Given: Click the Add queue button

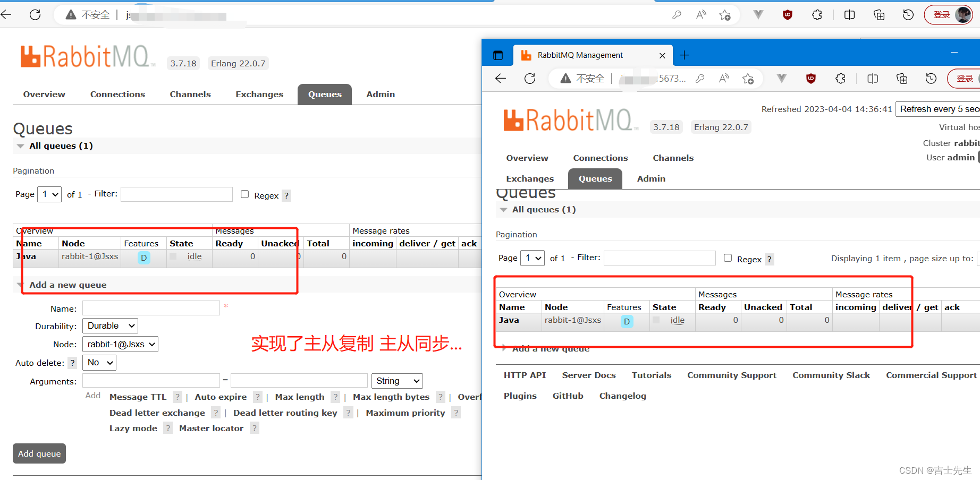Looking at the screenshot, I should 39,453.
